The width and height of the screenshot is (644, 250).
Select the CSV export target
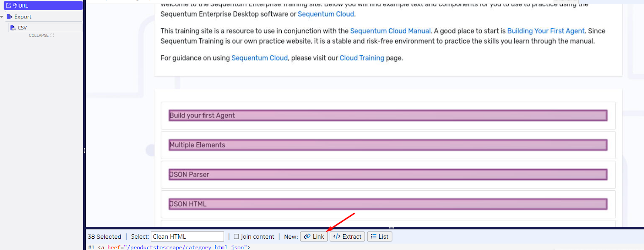point(45,28)
